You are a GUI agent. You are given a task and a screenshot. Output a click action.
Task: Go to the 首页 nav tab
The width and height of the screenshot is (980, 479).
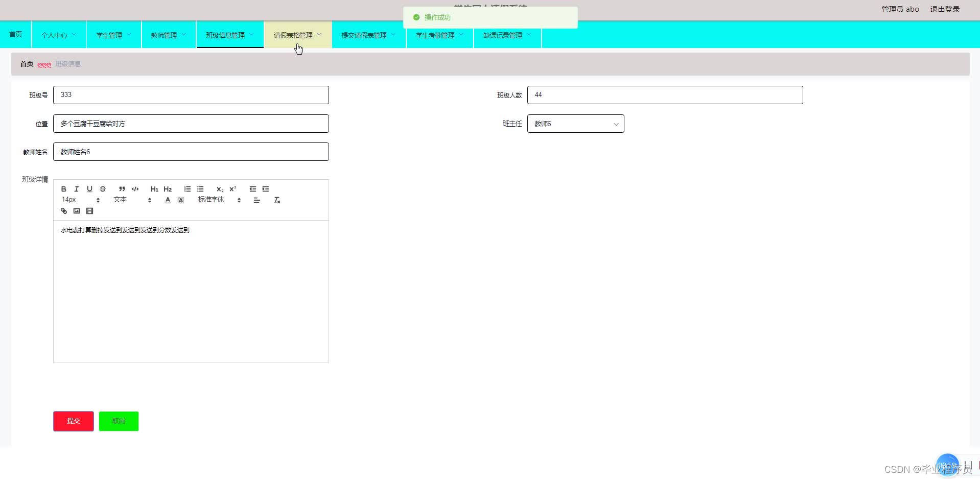(16, 34)
